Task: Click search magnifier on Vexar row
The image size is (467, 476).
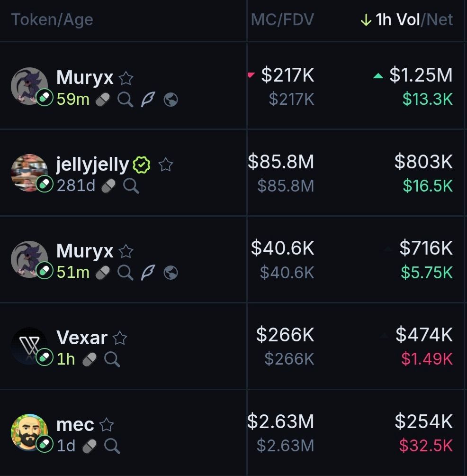Action: (112, 359)
